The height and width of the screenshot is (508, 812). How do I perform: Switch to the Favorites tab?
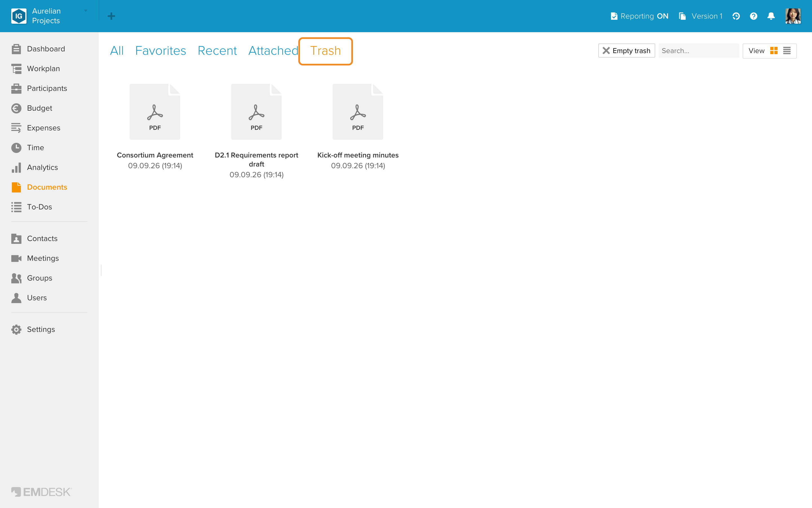(160, 51)
